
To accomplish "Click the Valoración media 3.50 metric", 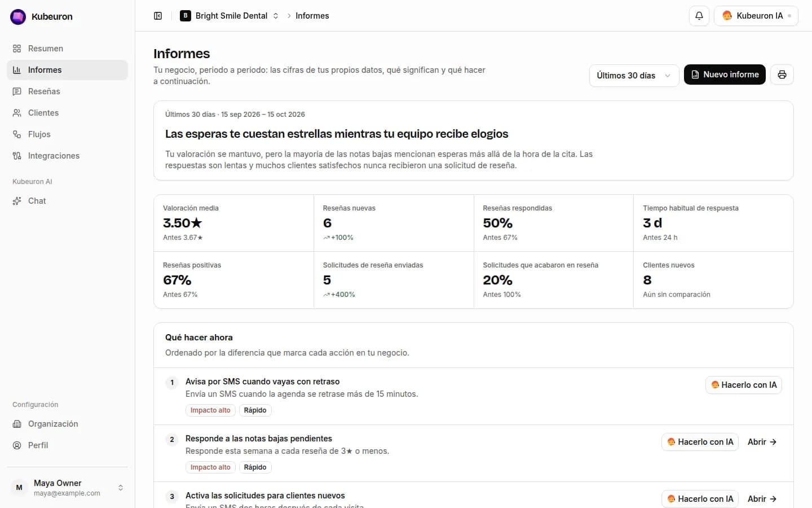I will [x=233, y=223].
